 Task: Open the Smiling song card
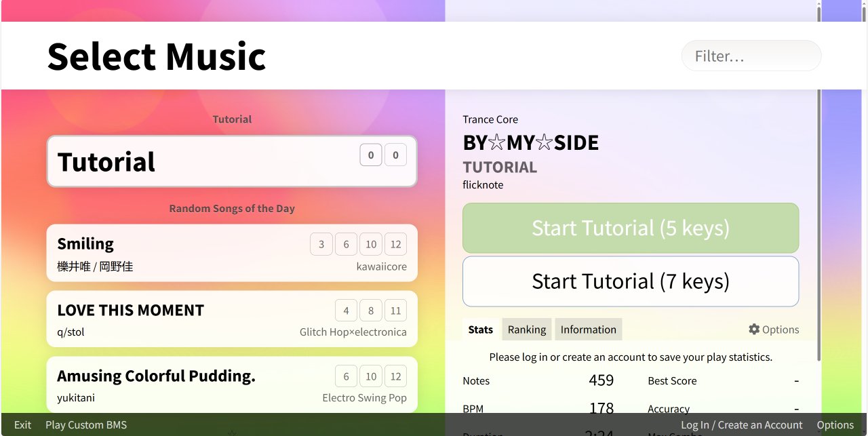232,253
